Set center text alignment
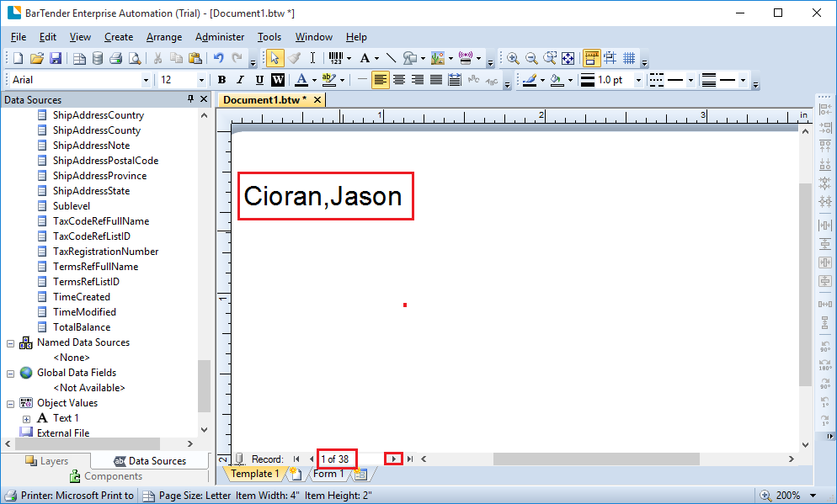 click(399, 80)
